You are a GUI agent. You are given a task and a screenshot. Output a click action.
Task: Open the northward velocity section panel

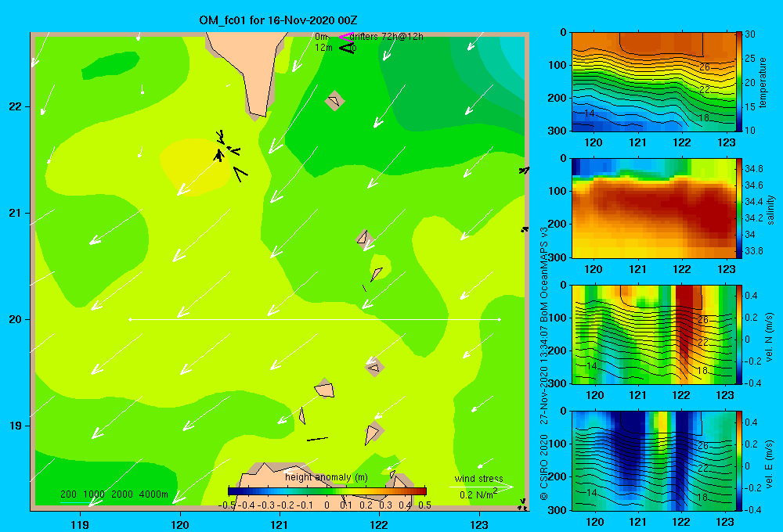(x=653, y=335)
